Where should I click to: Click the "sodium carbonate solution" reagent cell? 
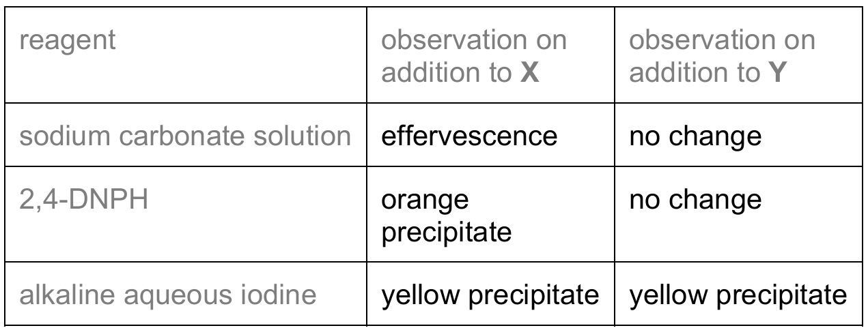pyautogui.click(x=184, y=136)
